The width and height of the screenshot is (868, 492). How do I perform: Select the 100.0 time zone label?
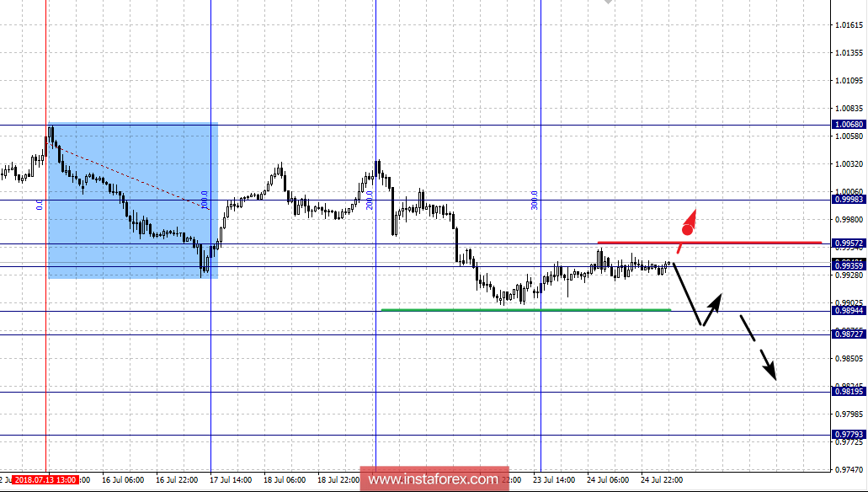[x=205, y=201]
